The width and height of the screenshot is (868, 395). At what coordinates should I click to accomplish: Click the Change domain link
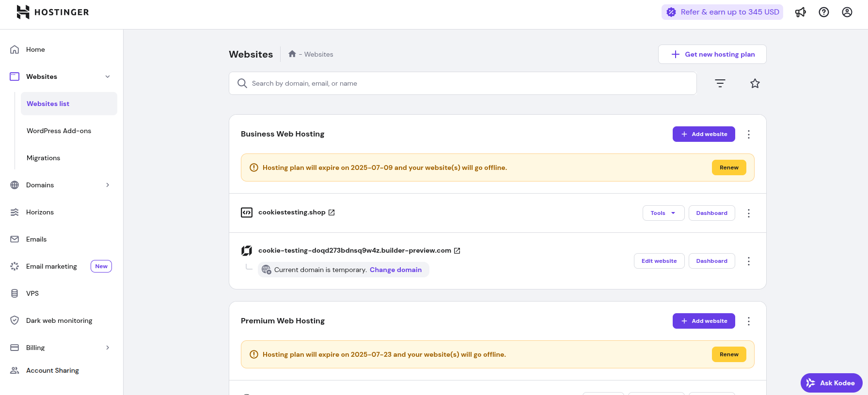tap(395, 270)
